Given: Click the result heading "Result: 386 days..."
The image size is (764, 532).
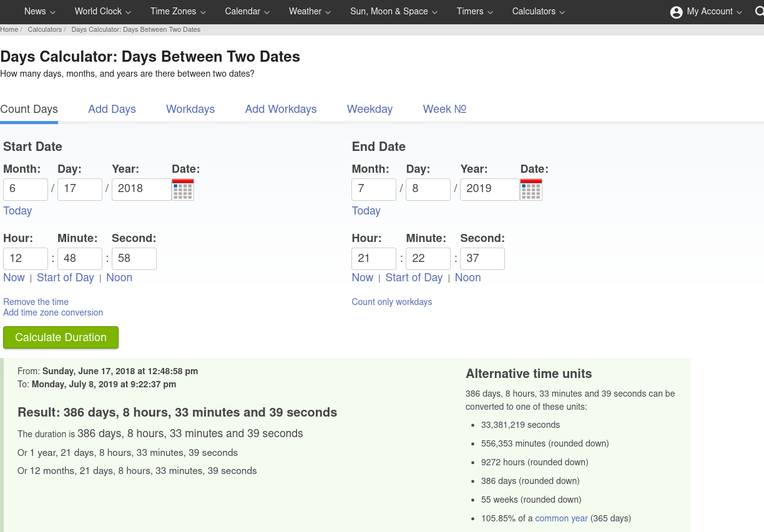Looking at the screenshot, I should (x=177, y=412).
